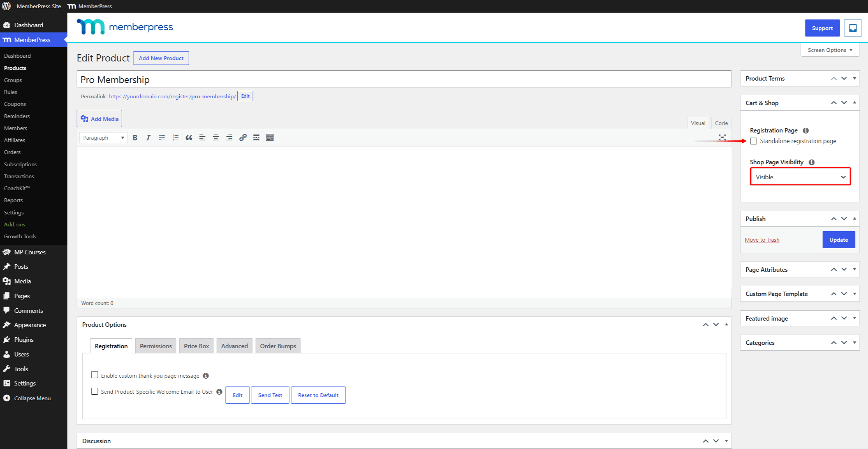Switch to the Permissions tab
The height and width of the screenshot is (449, 868).
point(156,346)
